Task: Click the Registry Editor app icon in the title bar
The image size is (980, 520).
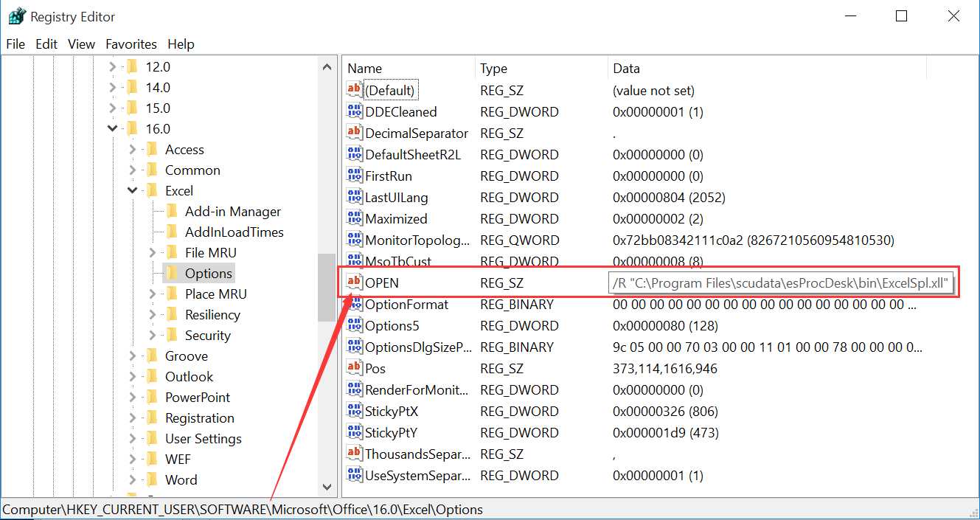Action: [17, 17]
